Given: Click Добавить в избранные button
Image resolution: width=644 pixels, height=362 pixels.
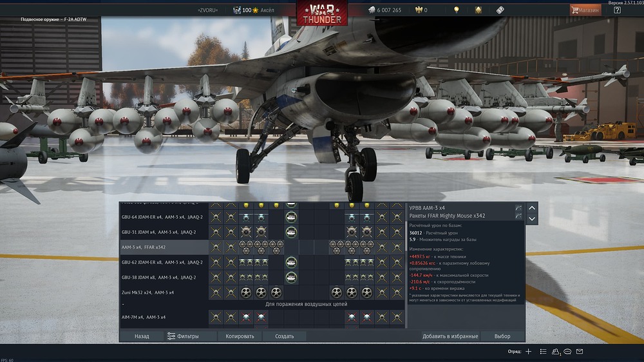Looking at the screenshot, I should click(450, 336).
